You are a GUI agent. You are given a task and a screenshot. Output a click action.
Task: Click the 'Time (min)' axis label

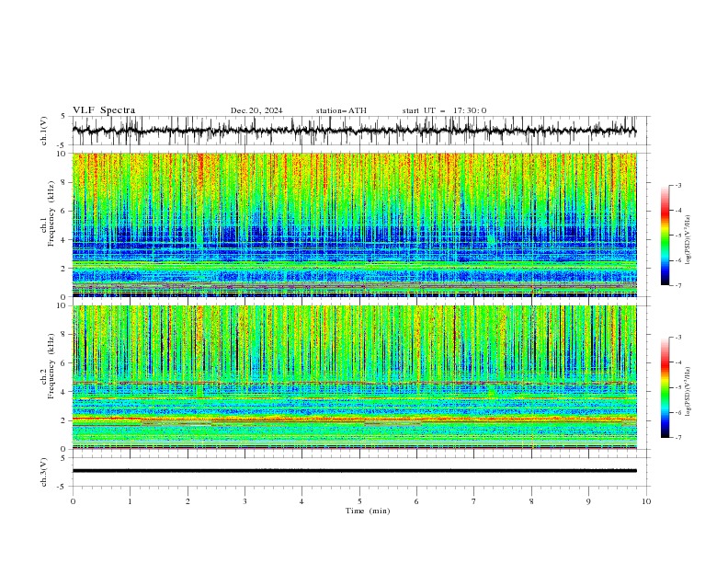point(368,511)
